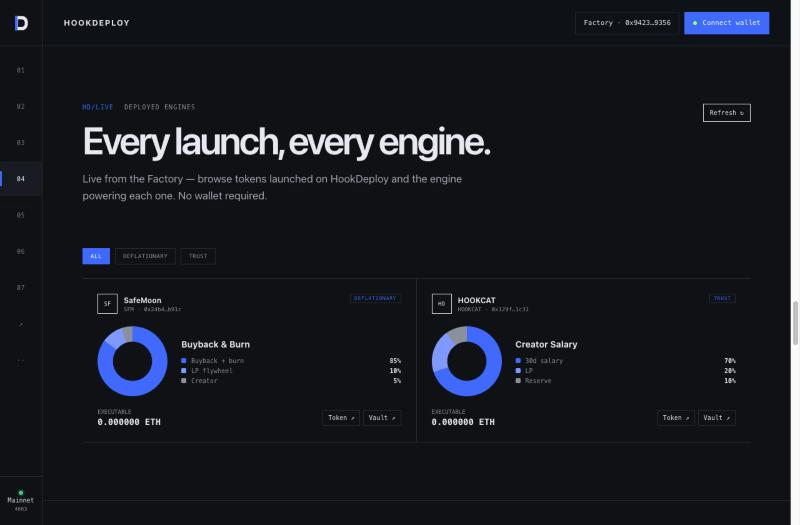800x525 pixels.
Task: Click the SafeMoon SF avatar icon
Action: [107, 304]
